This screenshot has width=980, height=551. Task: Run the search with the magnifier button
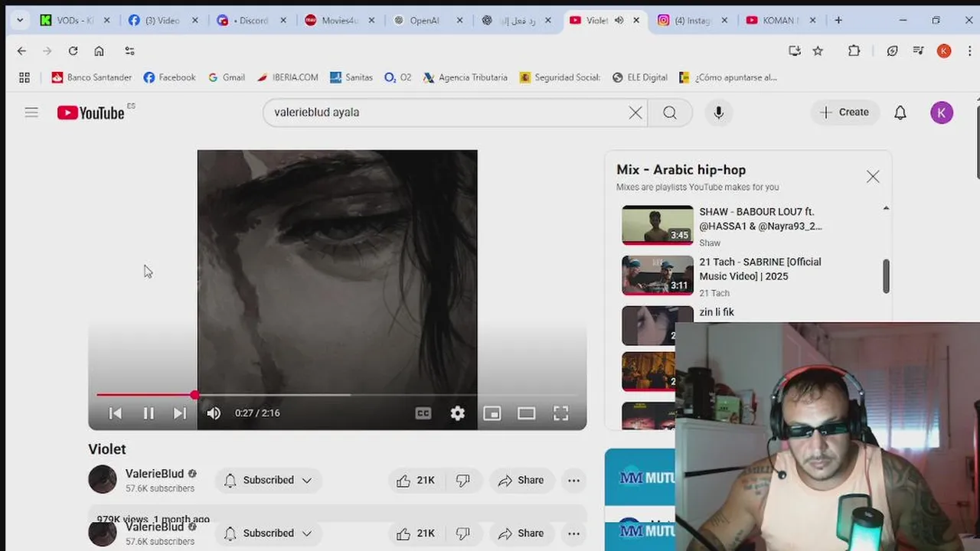click(670, 112)
